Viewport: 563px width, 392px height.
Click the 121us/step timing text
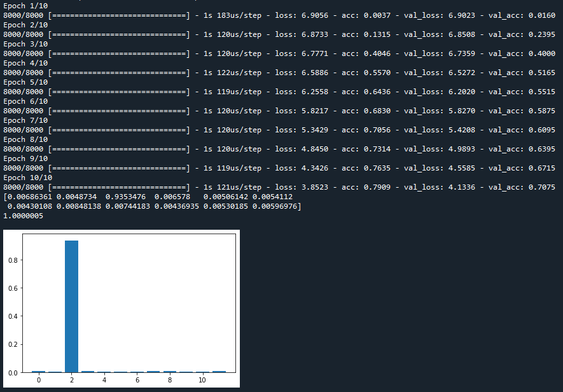click(239, 187)
